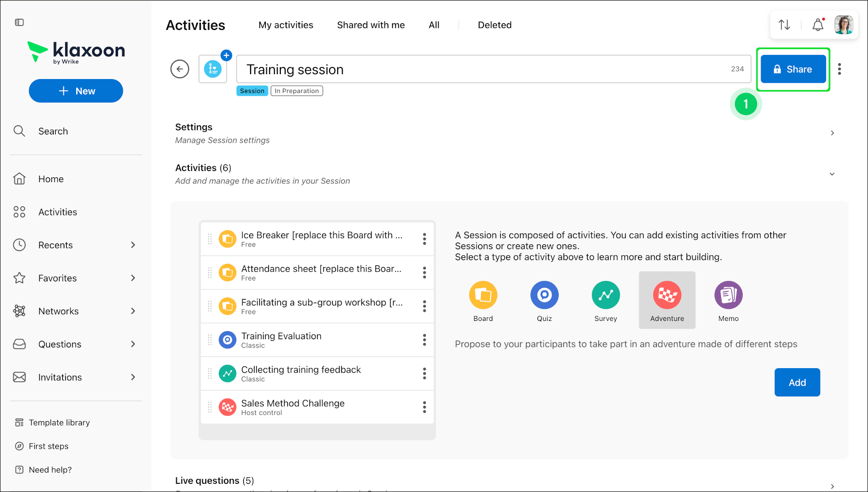Collapse the sidebar panel icon
868x492 pixels.
19,22
